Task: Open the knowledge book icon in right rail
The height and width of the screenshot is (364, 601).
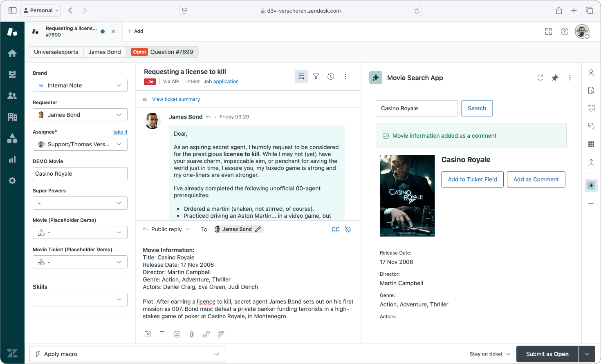Action: click(x=591, y=108)
